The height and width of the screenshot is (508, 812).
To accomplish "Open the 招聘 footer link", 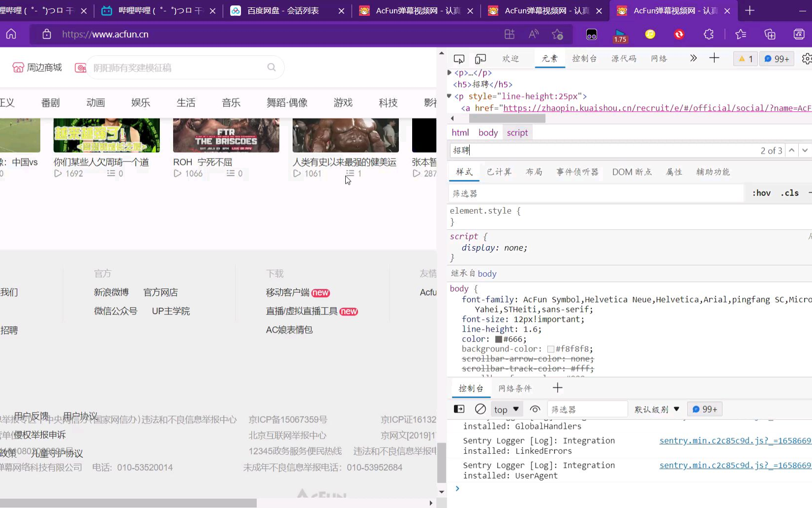I will click(x=9, y=330).
